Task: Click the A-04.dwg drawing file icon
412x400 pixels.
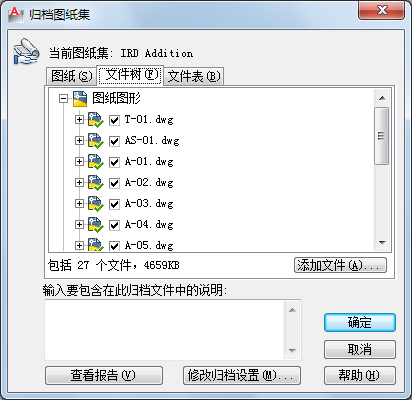Action: [x=96, y=225]
